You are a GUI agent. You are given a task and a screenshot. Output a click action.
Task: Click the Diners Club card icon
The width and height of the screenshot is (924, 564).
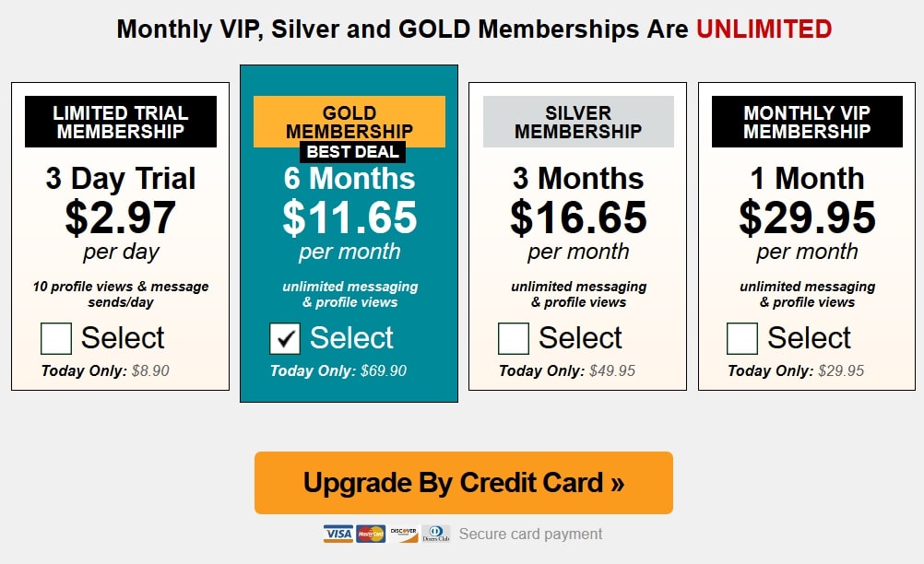pos(434,532)
